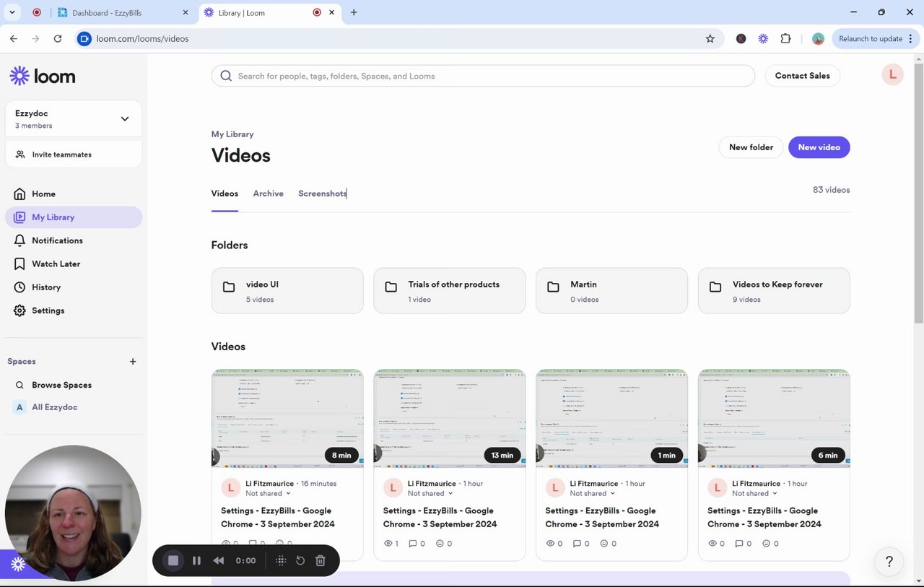Image resolution: width=924 pixels, height=587 pixels.
Task: Switch to the Screenshots tab
Action: (323, 194)
